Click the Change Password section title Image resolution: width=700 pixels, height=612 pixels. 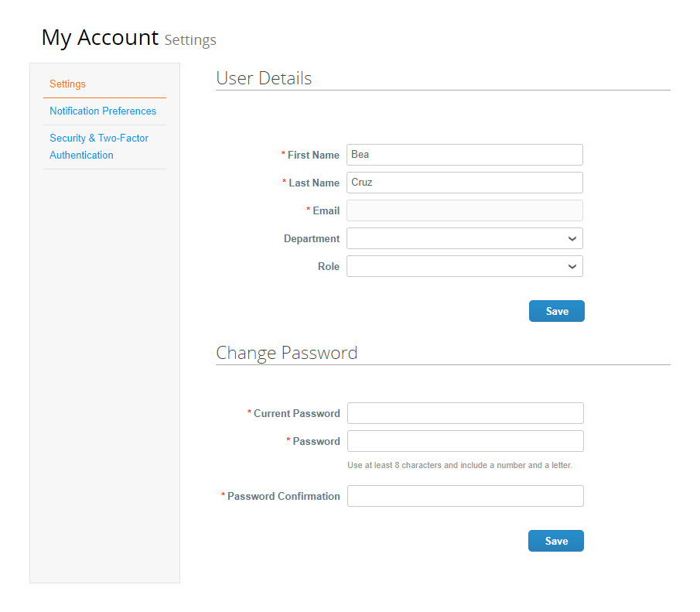click(x=287, y=353)
